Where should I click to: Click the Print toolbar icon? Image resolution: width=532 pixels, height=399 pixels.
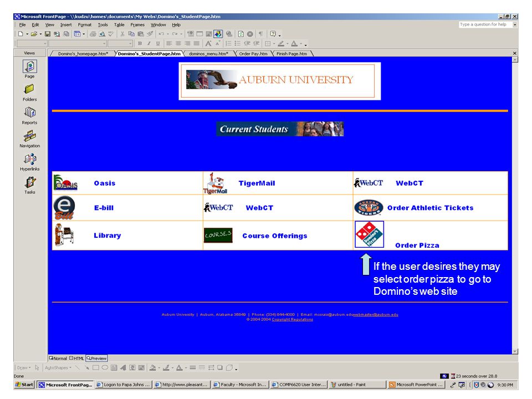[x=93, y=34]
